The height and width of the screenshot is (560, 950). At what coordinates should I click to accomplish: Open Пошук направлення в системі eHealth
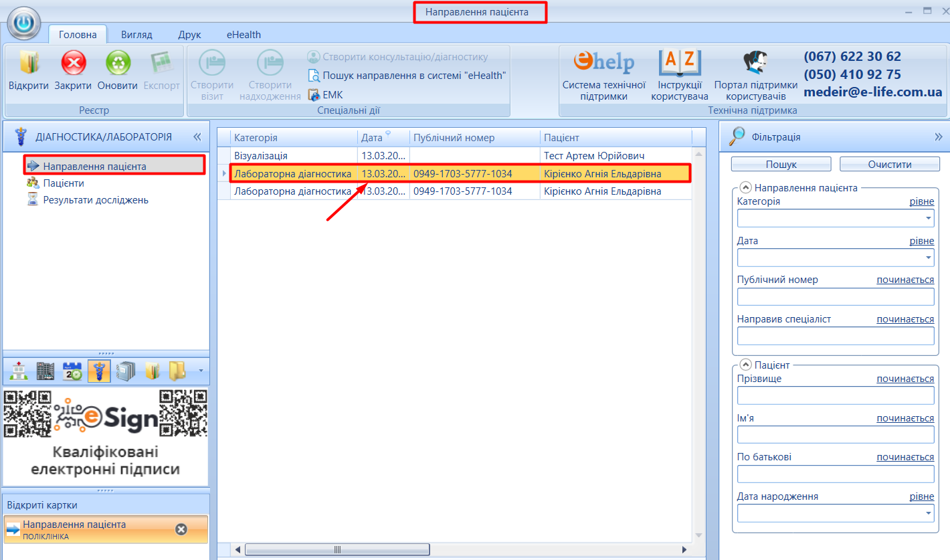[x=407, y=76]
